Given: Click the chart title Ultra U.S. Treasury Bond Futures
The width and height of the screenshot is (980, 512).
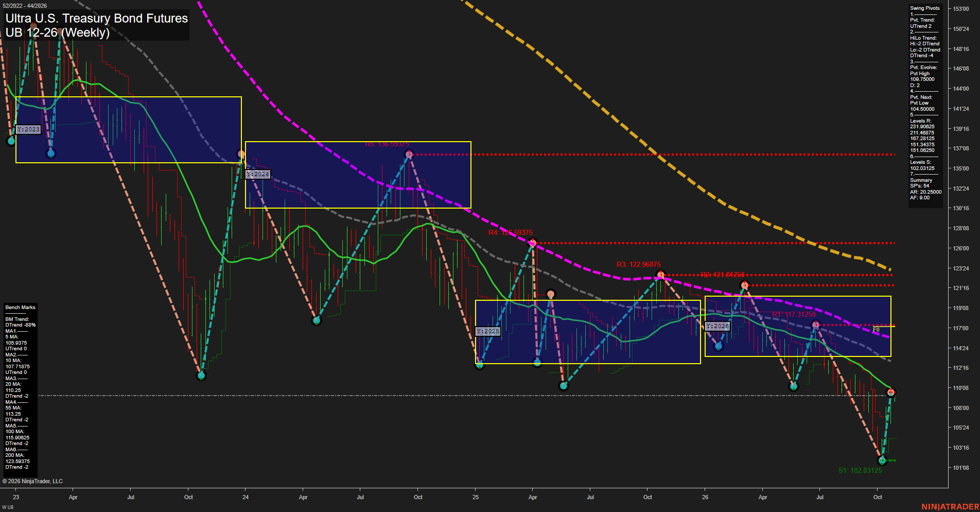Looking at the screenshot, I should coord(97,18).
